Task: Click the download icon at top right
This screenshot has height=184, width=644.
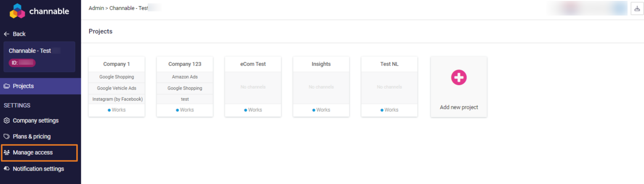Action: click(x=637, y=8)
